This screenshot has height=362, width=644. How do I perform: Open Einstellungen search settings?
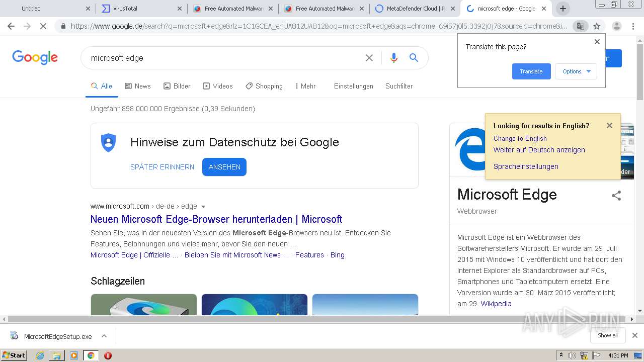354,86
